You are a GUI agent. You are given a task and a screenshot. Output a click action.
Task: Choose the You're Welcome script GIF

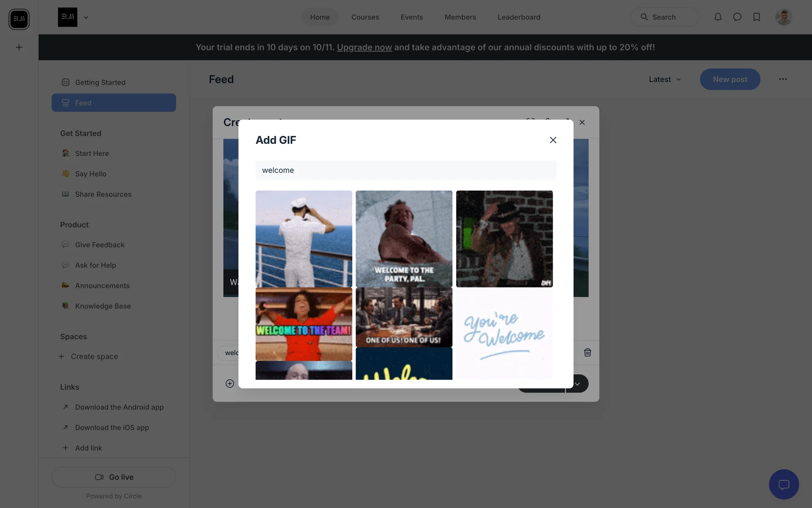(504, 334)
